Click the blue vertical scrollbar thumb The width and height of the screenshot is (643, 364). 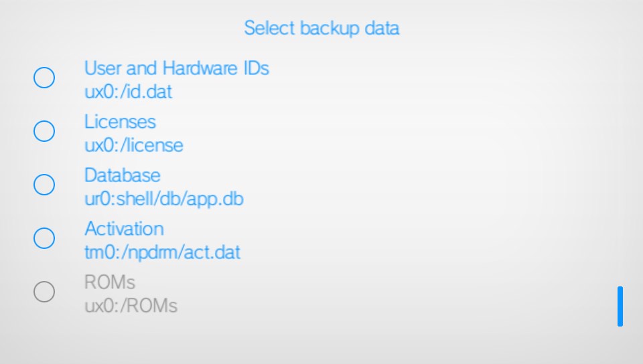click(x=620, y=306)
